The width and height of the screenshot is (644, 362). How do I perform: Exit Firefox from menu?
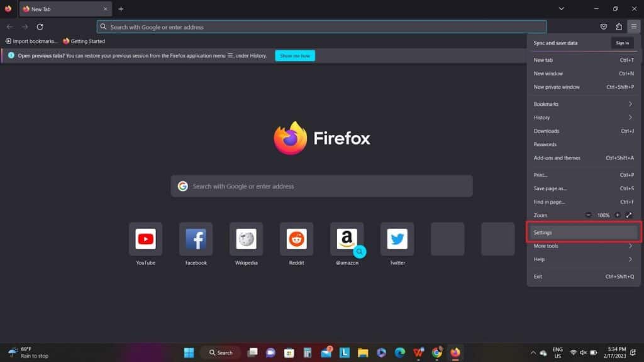pos(583,276)
